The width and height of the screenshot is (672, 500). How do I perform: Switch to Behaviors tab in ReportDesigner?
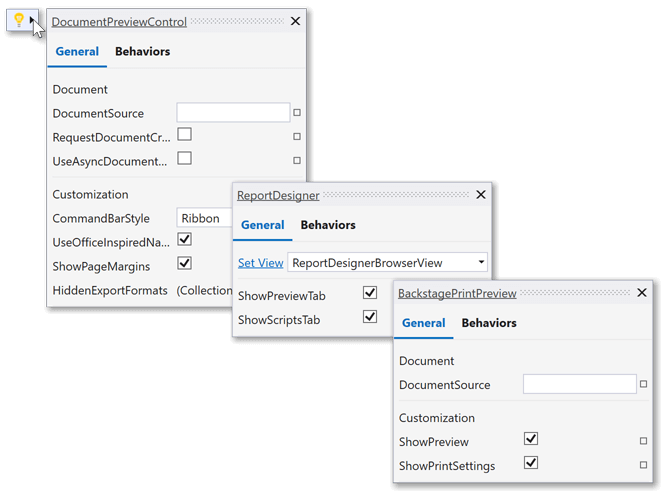pyautogui.click(x=328, y=225)
